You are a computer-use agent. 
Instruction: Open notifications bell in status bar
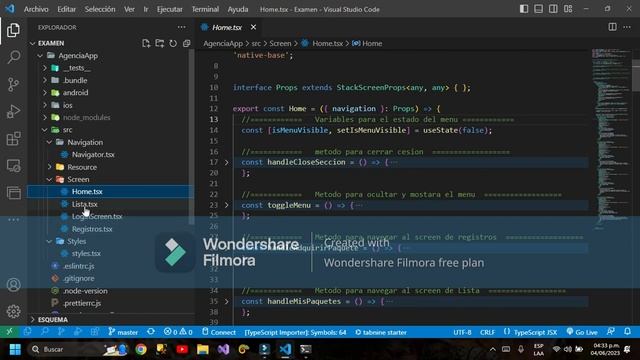point(627,332)
